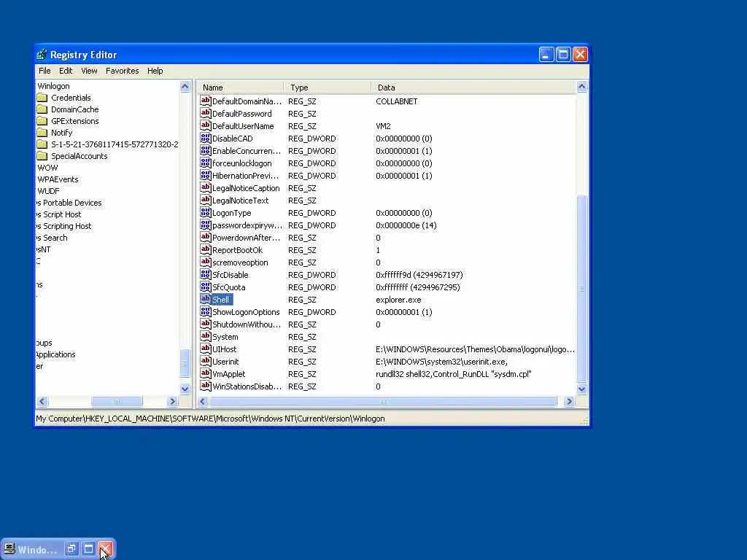Click the tree pane scroll left arrow
Screen dimensions: 747x560
[x=42, y=402]
